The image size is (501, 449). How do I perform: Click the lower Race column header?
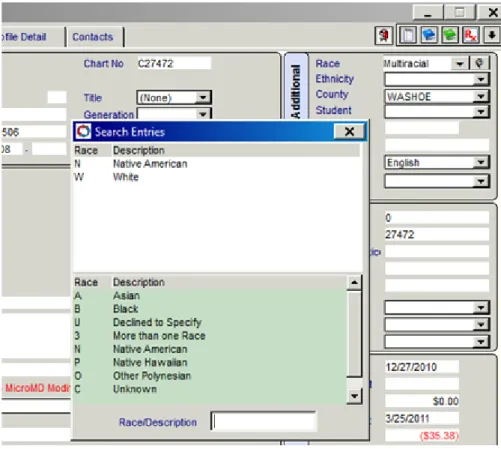tap(93, 282)
